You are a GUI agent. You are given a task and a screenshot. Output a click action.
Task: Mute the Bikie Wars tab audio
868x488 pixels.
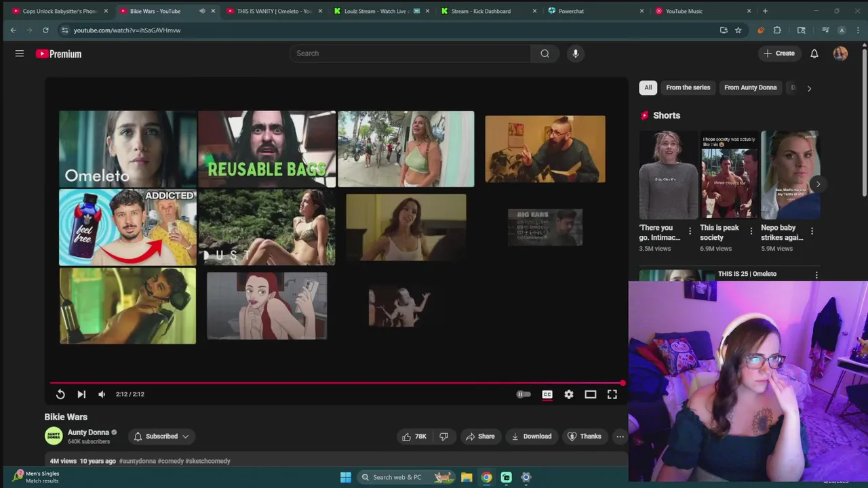point(202,11)
